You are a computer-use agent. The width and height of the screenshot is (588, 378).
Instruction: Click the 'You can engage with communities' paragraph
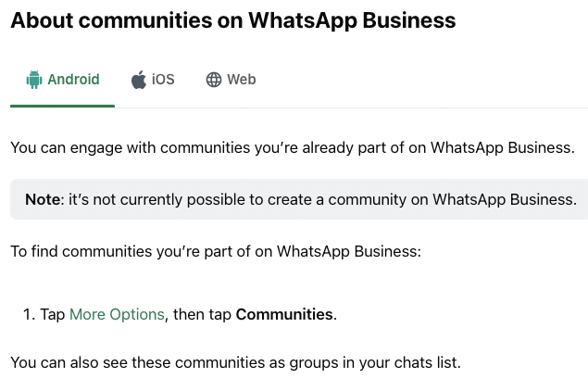pos(293,147)
